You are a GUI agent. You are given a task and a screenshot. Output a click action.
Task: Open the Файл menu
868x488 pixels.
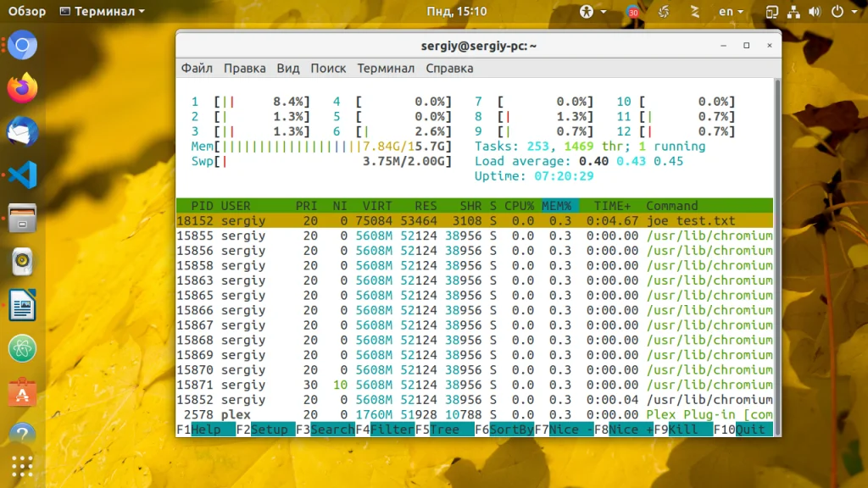(197, 69)
